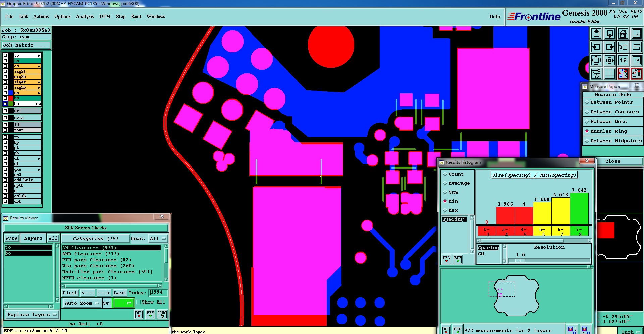Screen dimensions: 644x334
Task: Click the previous view (undo zoom) icon
Action: pos(623,47)
